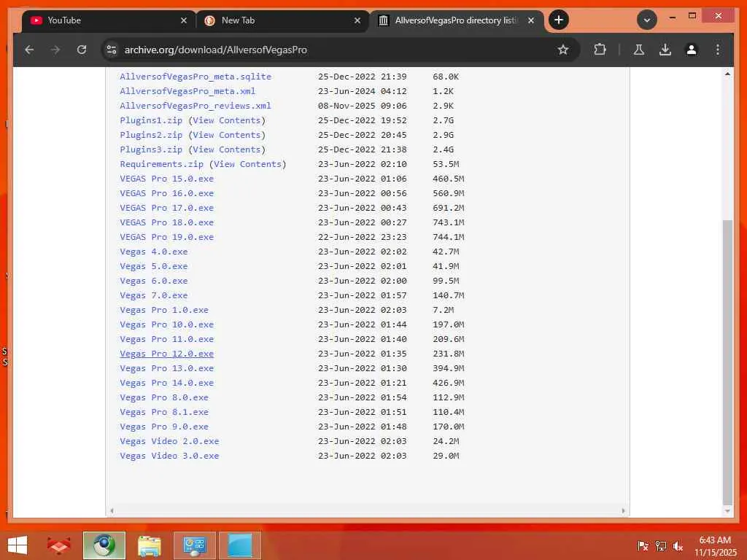Download Vegas 7.0.exe
The width and height of the screenshot is (747, 560).
click(153, 295)
